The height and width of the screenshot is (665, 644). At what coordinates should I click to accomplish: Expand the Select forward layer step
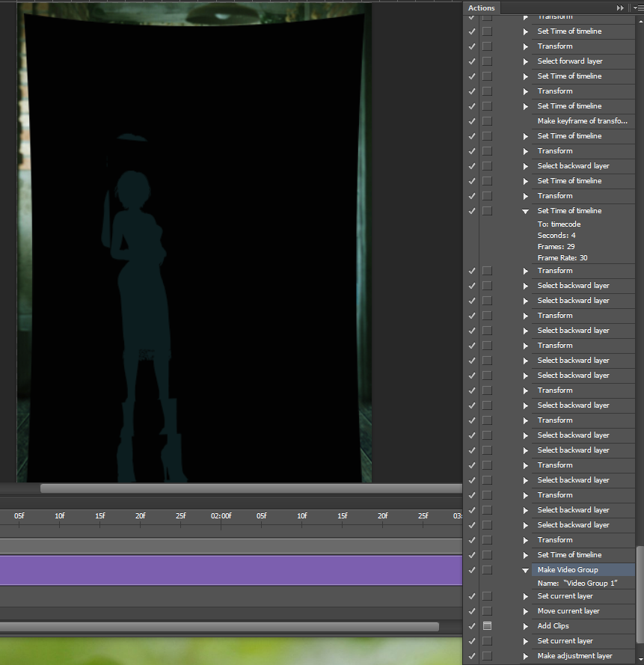pyautogui.click(x=525, y=61)
